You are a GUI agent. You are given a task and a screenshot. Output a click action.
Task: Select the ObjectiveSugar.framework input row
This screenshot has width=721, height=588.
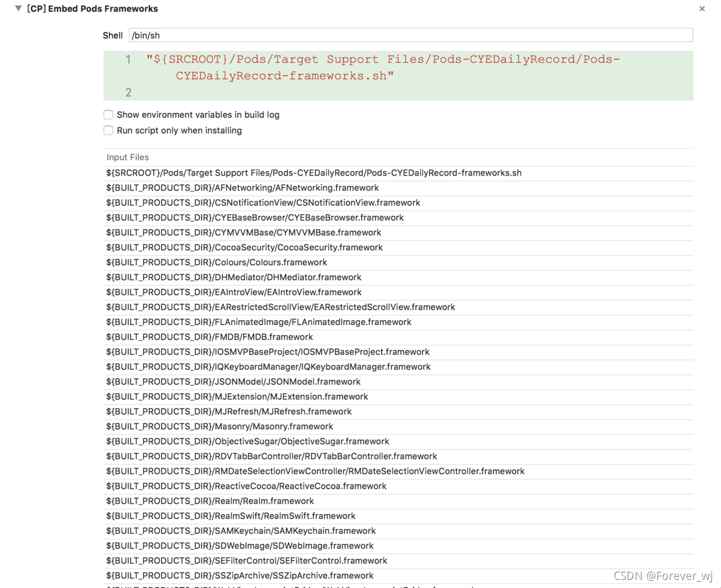pyautogui.click(x=398, y=441)
